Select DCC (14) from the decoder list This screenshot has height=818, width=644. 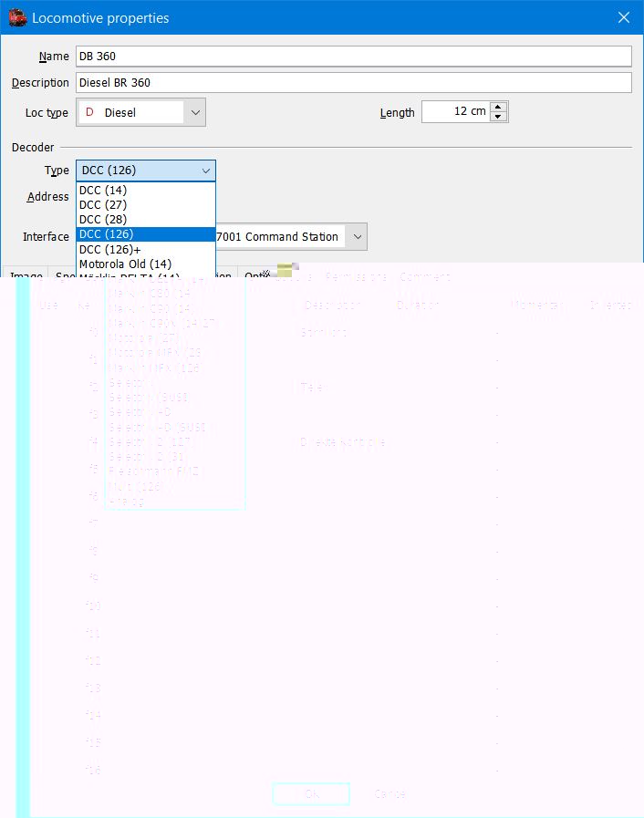pyautogui.click(x=103, y=191)
